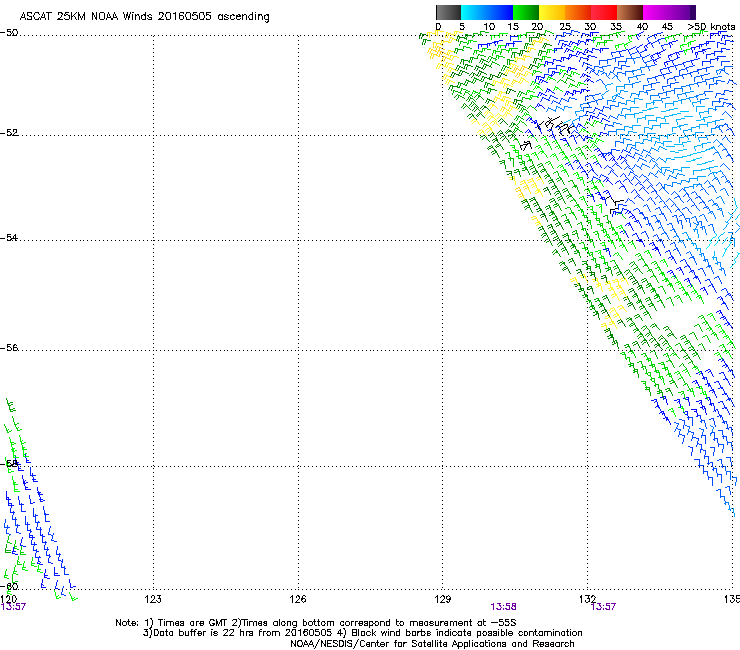The height and width of the screenshot is (650, 740).
Task: Click the gray 0-5 knots legend segment
Action: 448,12
